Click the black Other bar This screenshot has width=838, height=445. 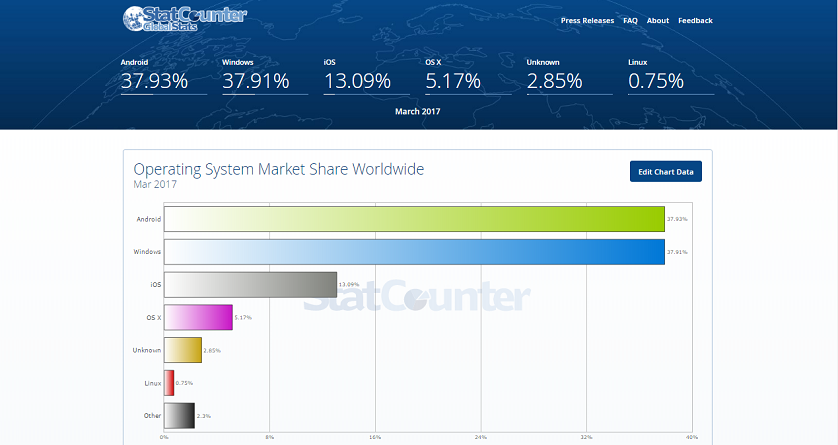pos(179,416)
